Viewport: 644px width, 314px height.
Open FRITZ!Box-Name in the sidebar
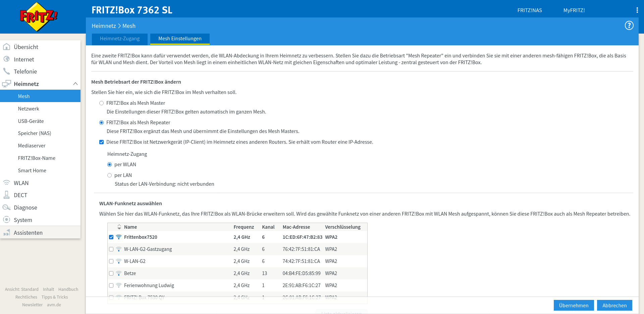pyautogui.click(x=40, y=158)
